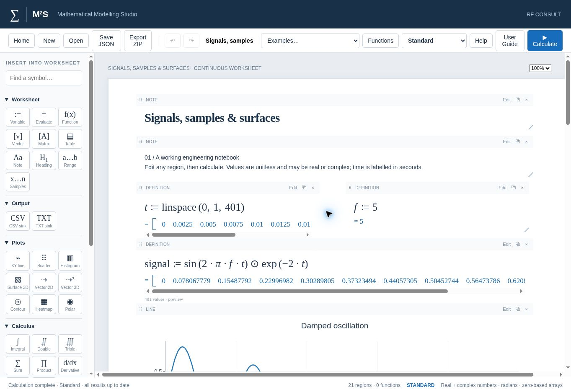Insert a Range a…b region

[70, 160]
